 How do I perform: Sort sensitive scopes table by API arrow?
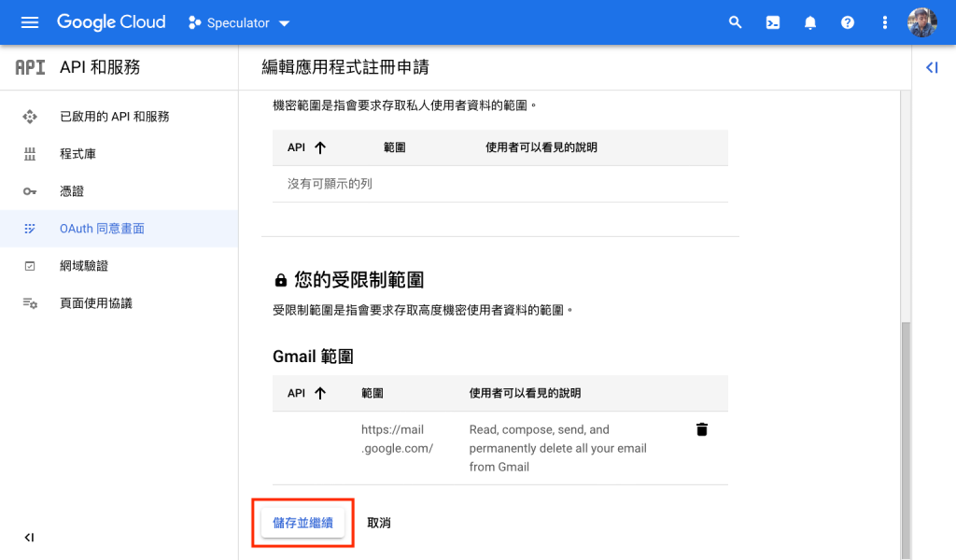[320, 147]
